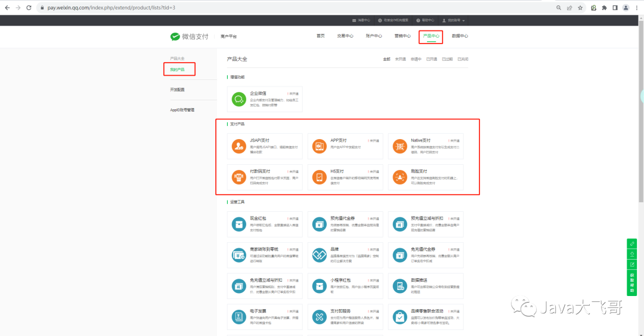Screen dimensions: 644x336
Task: Select the 产品中心 nav tab
Action: [x=431, y=36]
